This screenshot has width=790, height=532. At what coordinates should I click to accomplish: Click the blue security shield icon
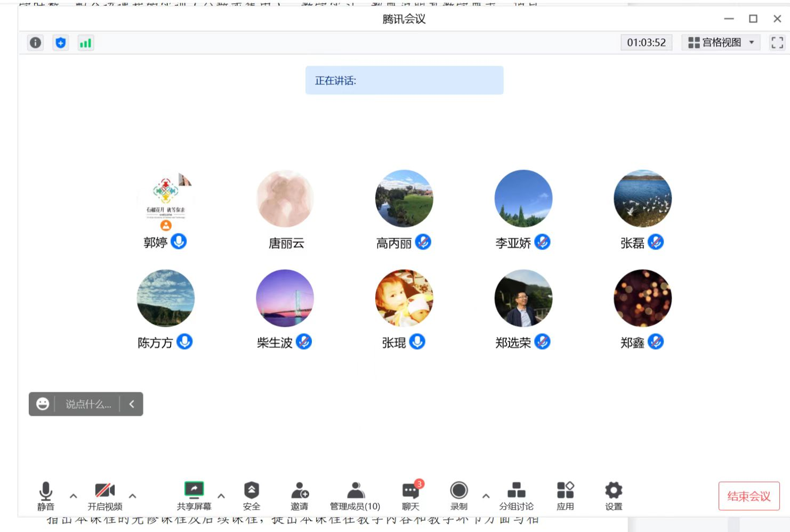point(61,43)
